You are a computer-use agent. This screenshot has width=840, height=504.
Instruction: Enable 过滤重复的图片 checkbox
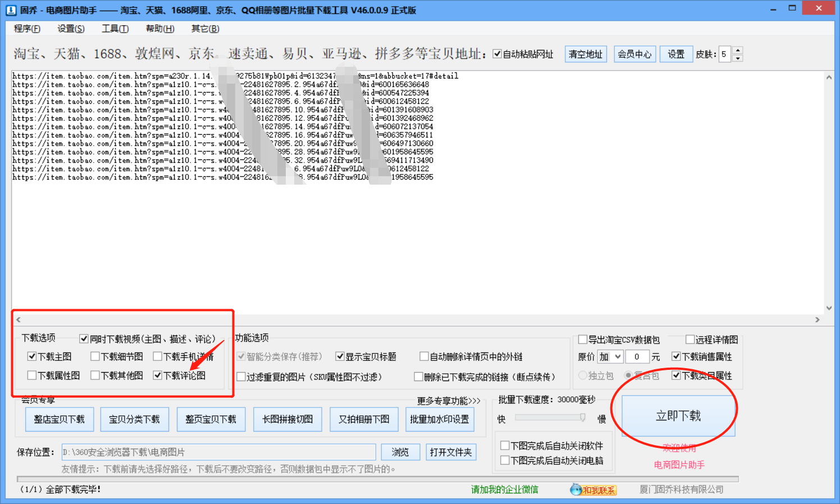[x=241, y=377]
